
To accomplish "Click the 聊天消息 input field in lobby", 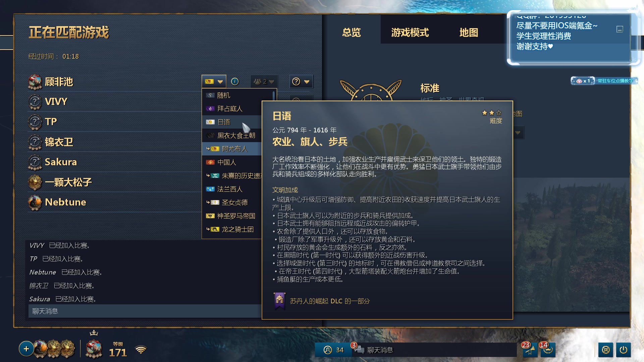I will [145, 311].
